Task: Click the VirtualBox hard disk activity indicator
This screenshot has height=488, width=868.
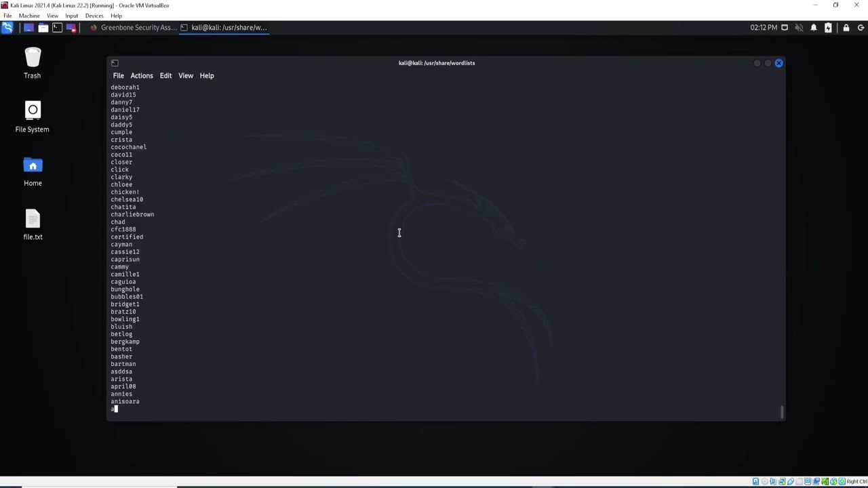Action: click(755, 481)
